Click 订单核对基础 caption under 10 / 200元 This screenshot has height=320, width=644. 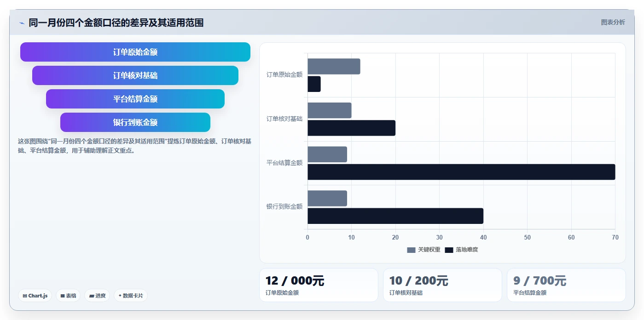pyautogui.click(x=406, y=292)
